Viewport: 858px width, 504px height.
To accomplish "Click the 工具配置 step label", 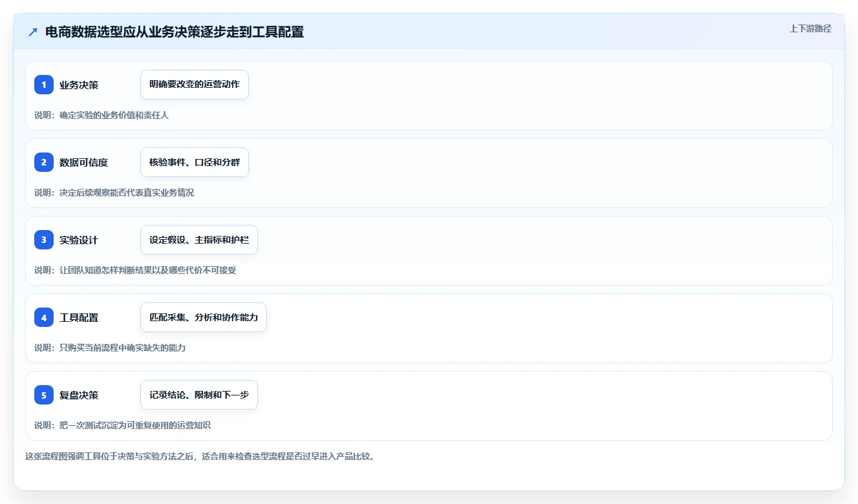I will click(x=79, y=317).
